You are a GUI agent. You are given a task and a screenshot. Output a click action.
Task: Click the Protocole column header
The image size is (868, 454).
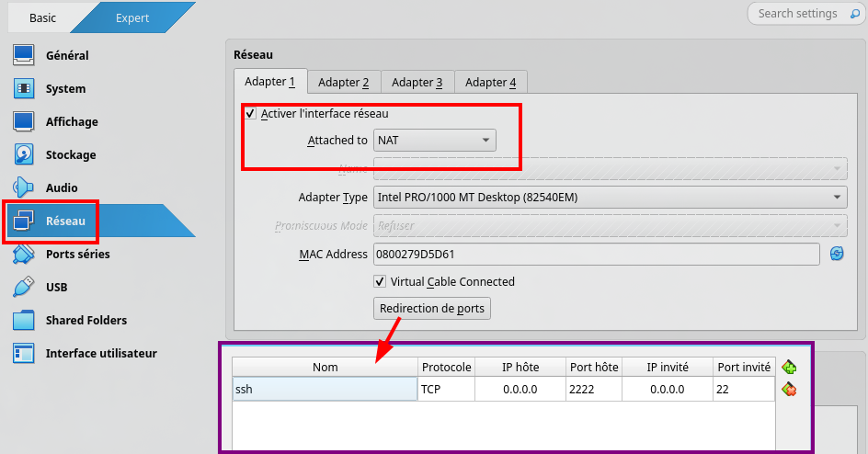(x=446, y=368)
